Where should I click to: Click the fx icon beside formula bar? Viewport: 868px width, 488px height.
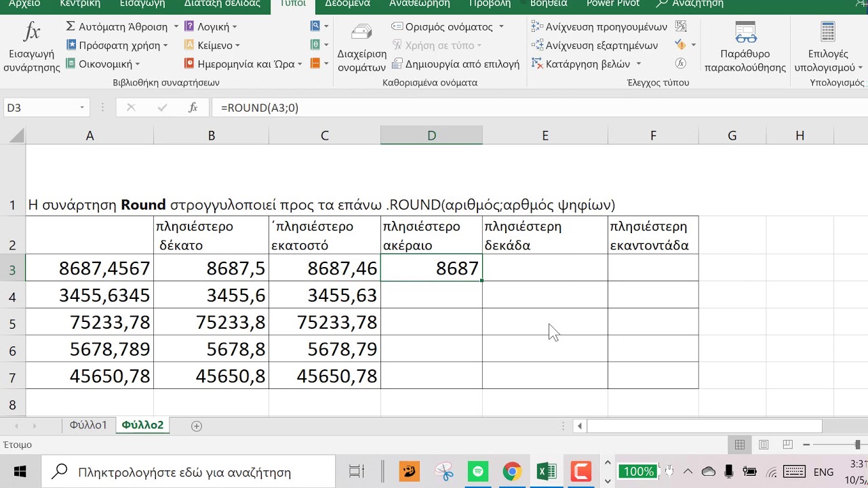point(193,108)
